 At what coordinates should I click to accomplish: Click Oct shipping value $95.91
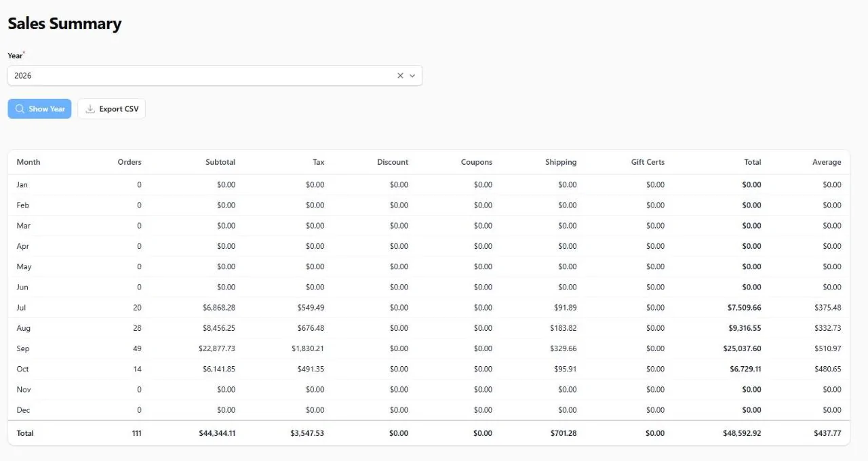coord(566,369)
